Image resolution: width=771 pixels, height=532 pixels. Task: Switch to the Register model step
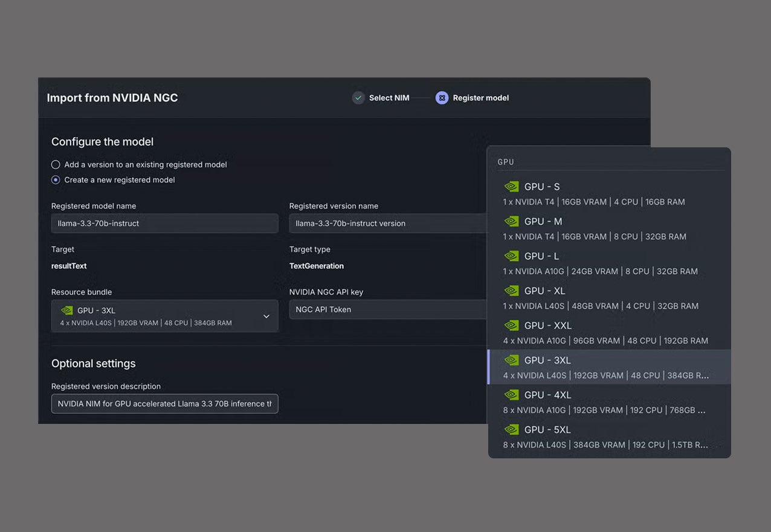480,97
